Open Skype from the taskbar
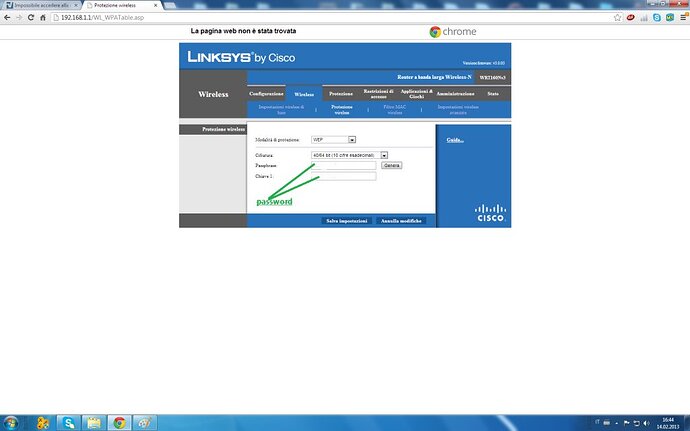The height and width of the screenshot is (431, 690). pos(69,421)
